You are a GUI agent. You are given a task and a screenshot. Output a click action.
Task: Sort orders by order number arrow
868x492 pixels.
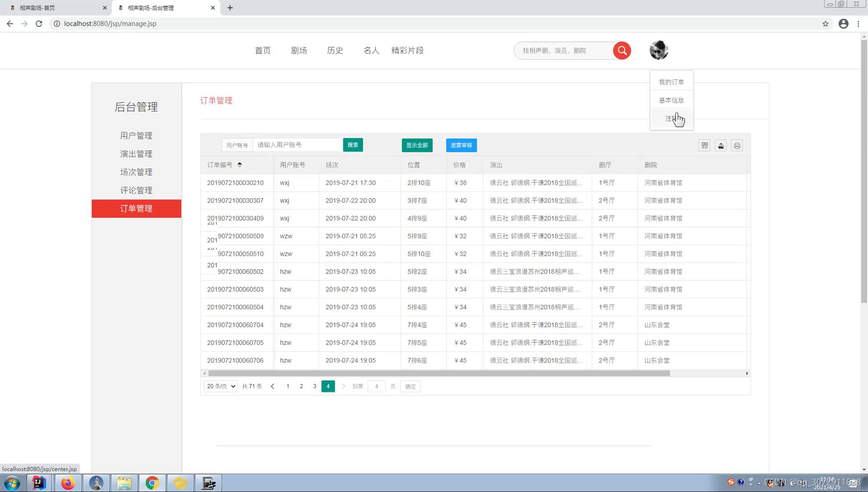click(x=240, y=165)
